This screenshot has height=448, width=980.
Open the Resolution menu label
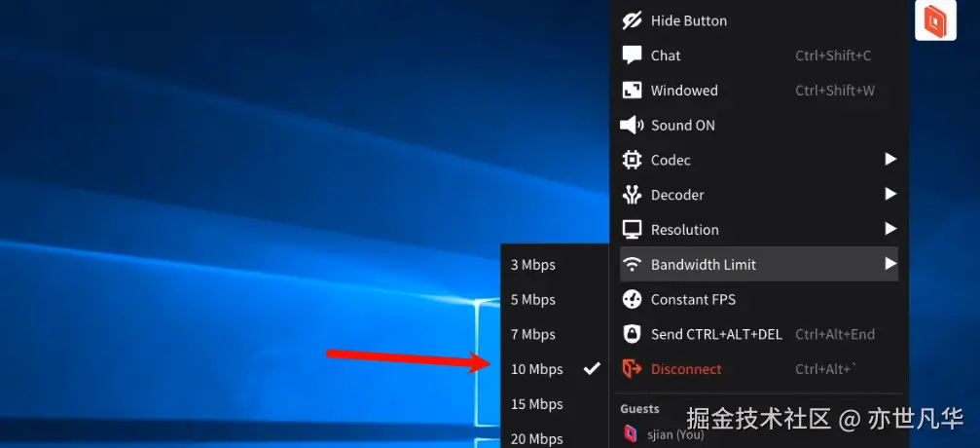(x=685, y=230)
